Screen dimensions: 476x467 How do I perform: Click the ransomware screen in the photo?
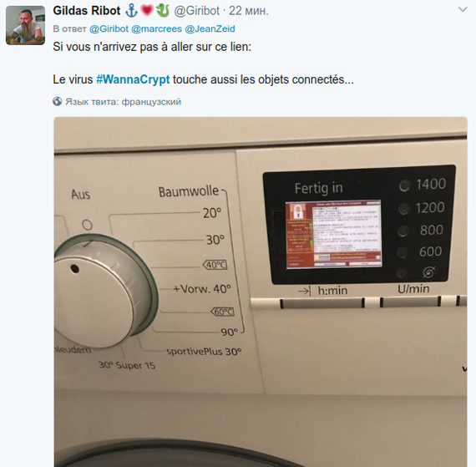[333, 234]
